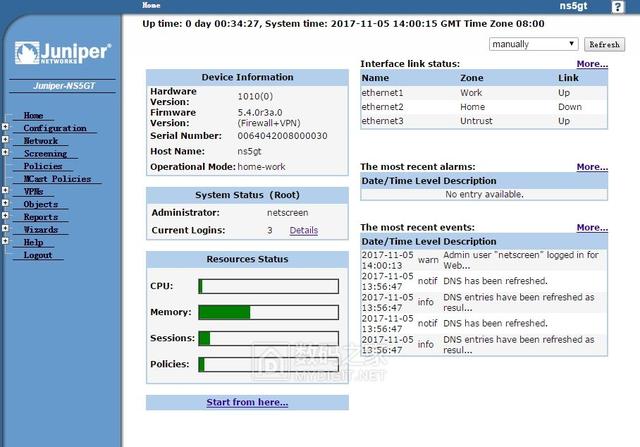Select ethernet2 interface name
The width and height of the screenshot is (640, 447).
[x=382, y=107]
